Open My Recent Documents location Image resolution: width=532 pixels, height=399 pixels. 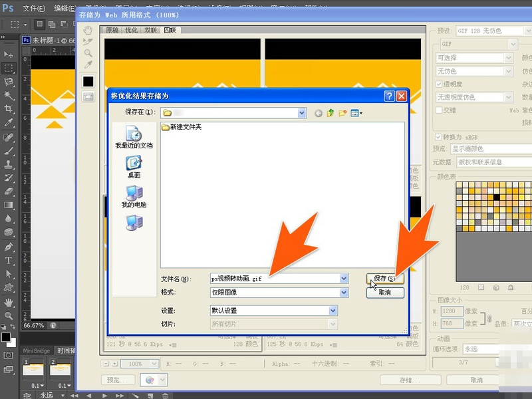pos(134,137)
